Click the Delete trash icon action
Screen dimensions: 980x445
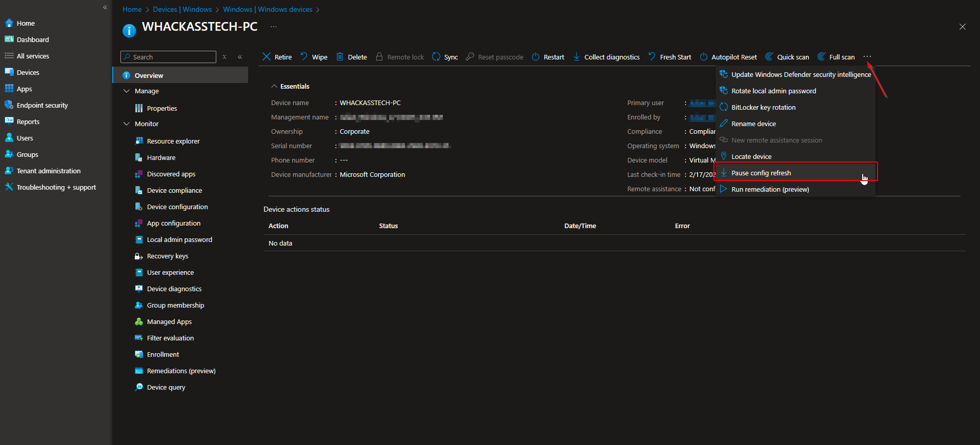[x=351, y=57]
